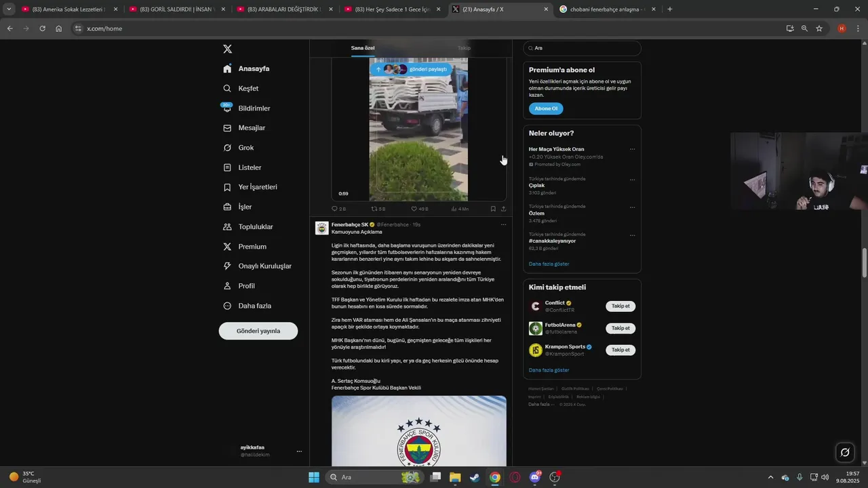Click the page vertical scrollbar thumb
The image size is (868, 488).
tap(865, 262)
